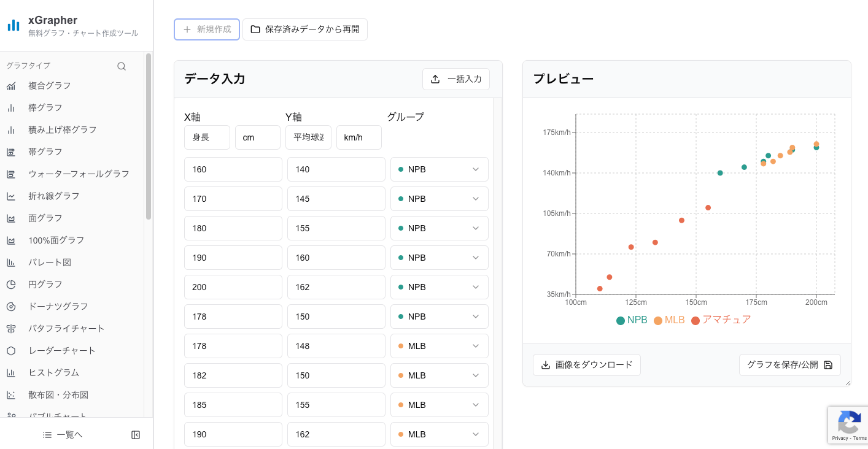The height and width of the screenshot is (449, 868).
Task: Open the first NPB group dropdown
Action: pyautogui.click(x=439, y=169)
